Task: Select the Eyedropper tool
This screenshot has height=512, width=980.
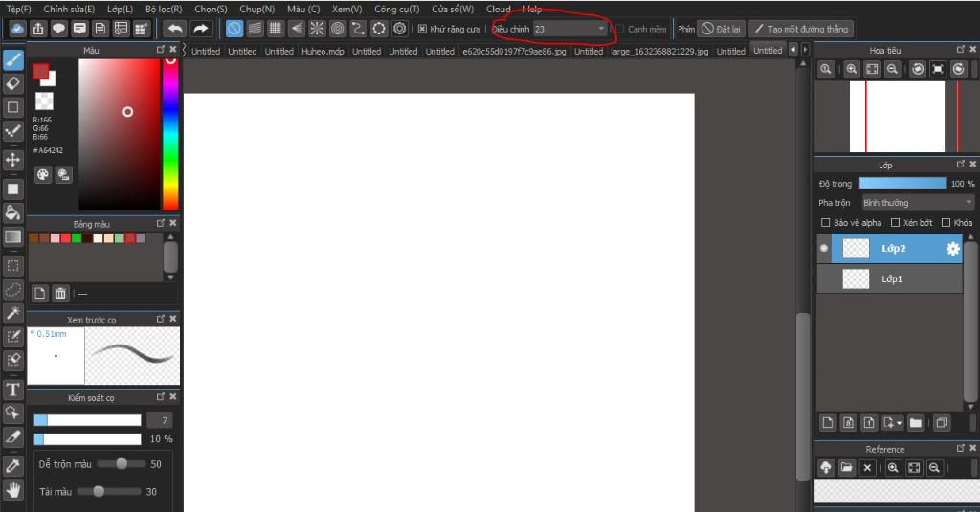Action: click(13, 466)
